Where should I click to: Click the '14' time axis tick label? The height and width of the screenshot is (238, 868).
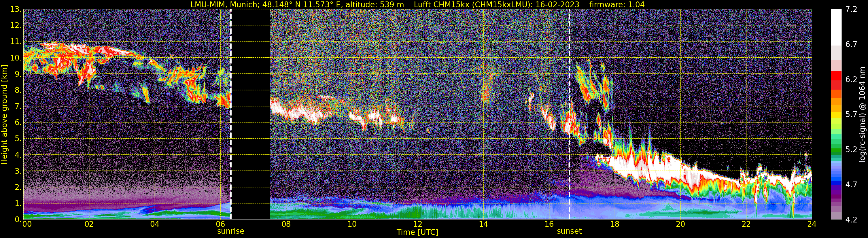click(483, 224)
